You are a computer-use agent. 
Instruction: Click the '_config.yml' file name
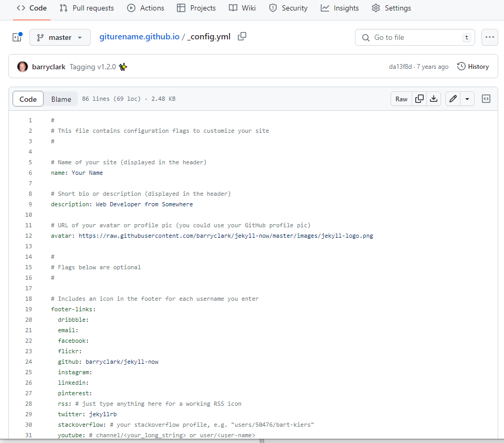209,37
